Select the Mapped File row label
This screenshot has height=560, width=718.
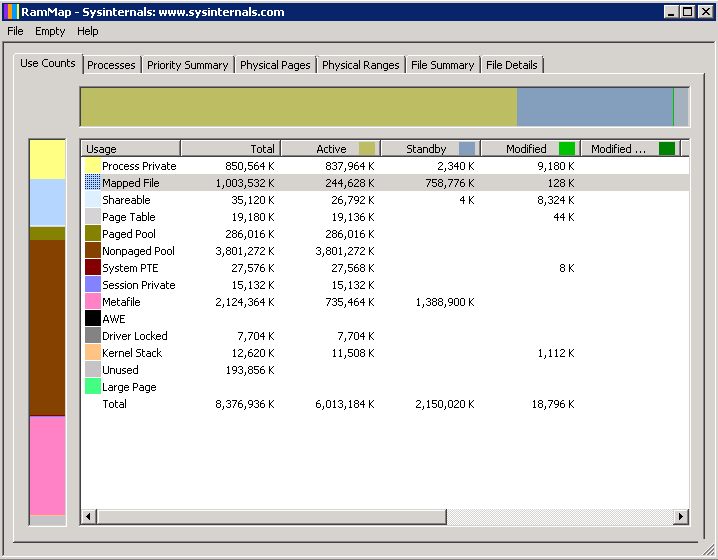tap(131, 183)
